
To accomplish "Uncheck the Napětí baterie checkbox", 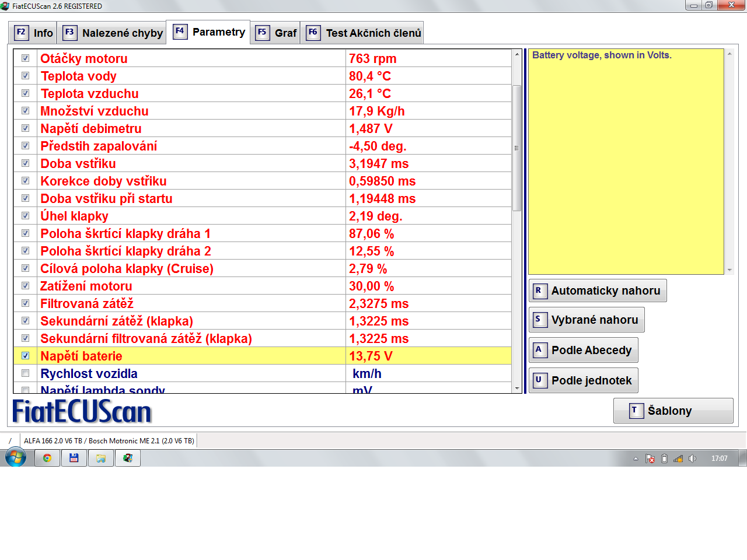I will [x=25, y=356].
